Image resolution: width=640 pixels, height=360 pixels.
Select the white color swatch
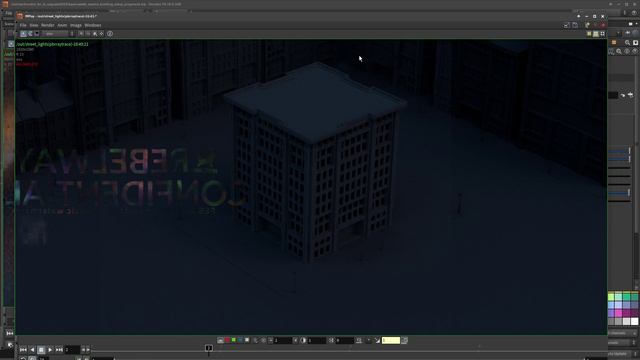(634, 321)
